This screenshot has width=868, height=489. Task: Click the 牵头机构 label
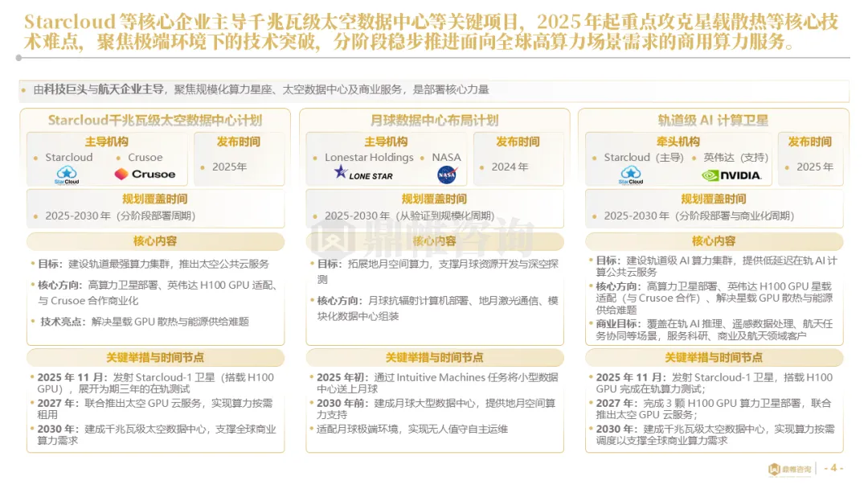tap(678, 142)
